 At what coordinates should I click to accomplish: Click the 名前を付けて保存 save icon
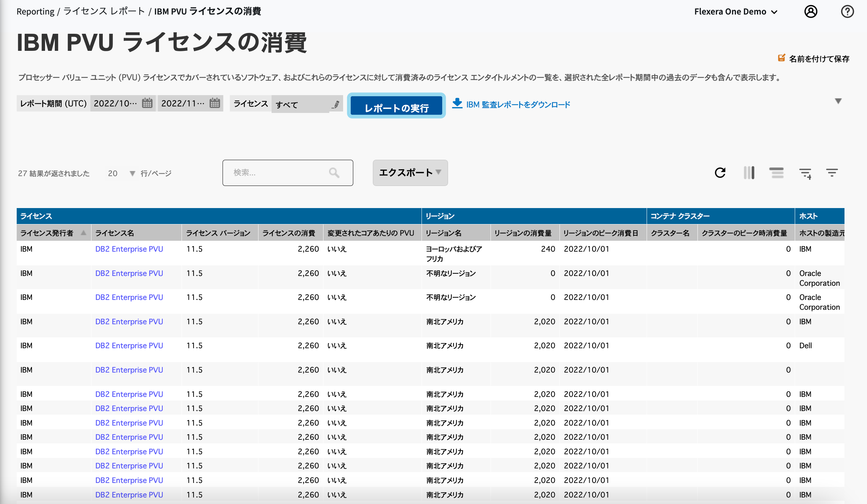(781, 57)
